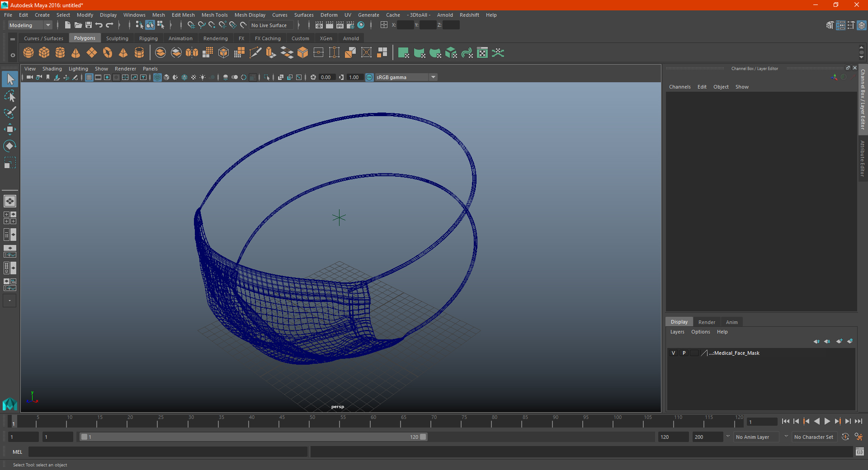The image size is (868, 470).
Task: Activate the Move tool
Action: (x=9, y=129)
